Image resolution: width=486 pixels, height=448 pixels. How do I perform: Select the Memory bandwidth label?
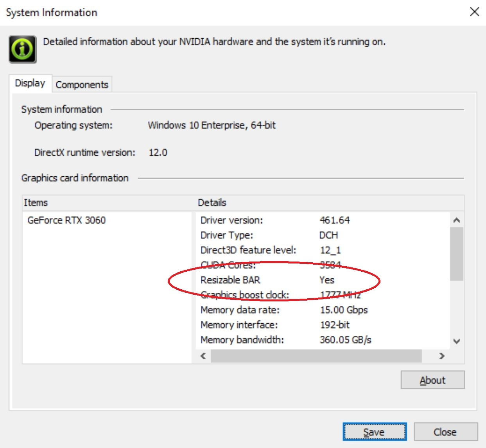(242, 340)
